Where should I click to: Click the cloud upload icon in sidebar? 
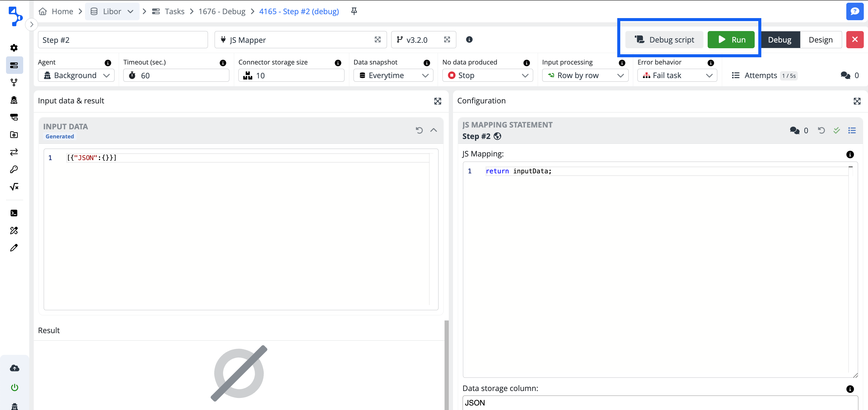pyautogui.click(x=14, y=368)
